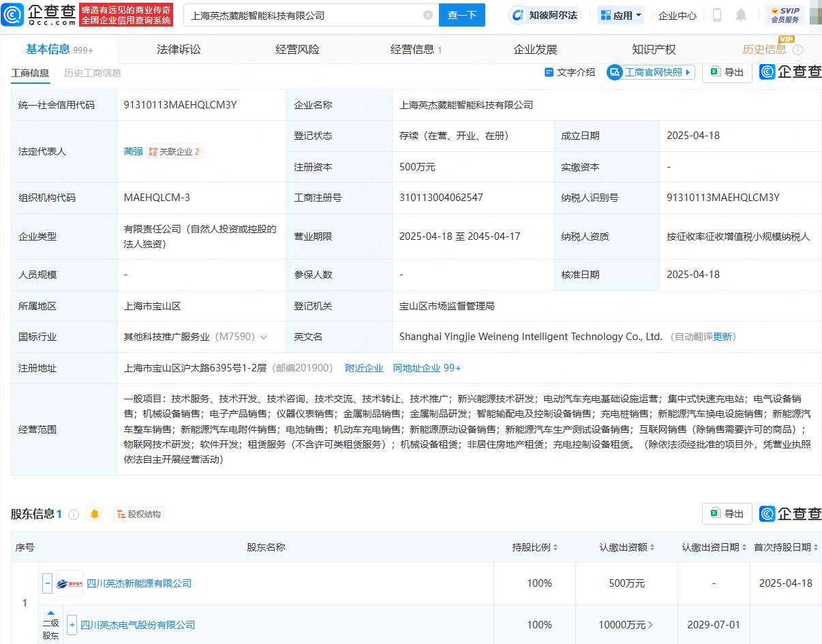Go to 企业中心
Image resolution: width=822 pixels, height=644 pixels.
click(677, 15)
